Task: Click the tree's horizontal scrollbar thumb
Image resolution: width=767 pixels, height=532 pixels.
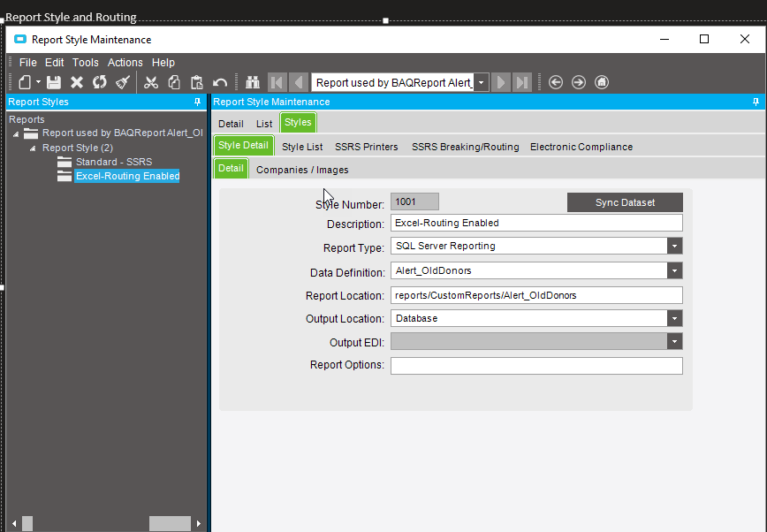Action: [x=170, y=524]
